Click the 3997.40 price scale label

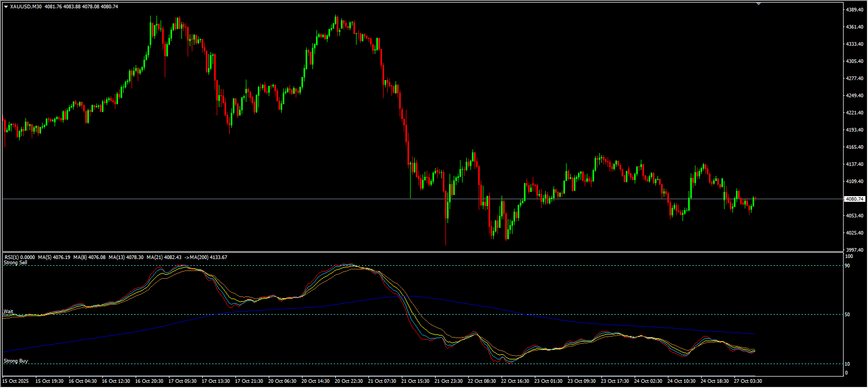click(x=854, y=250)
